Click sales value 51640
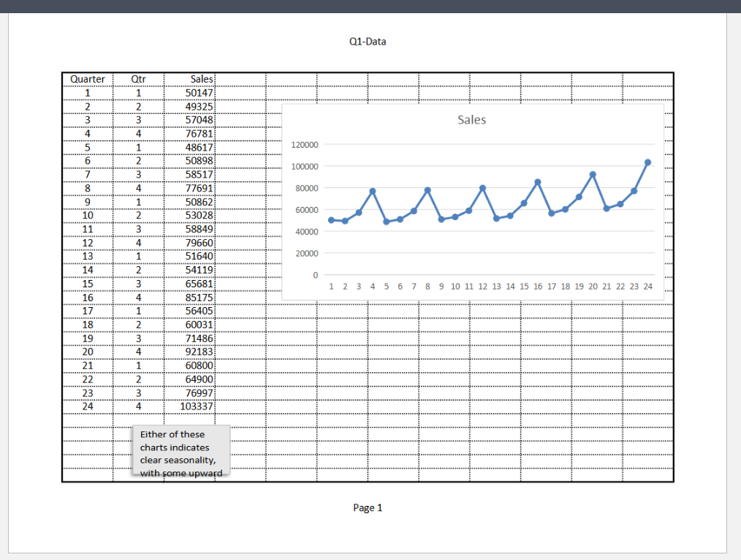This screenshot has width=741, height=560. pos(199,256)
